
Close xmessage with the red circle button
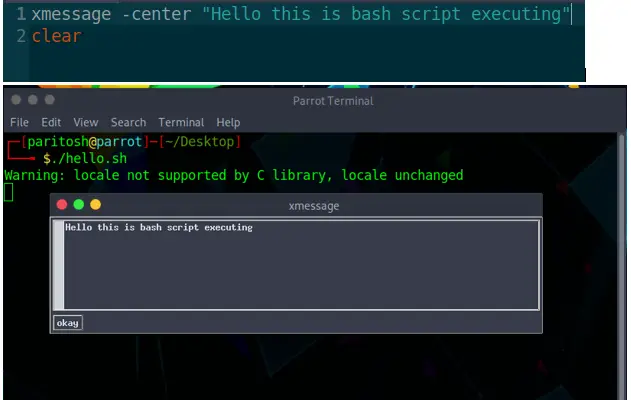click(62, 205)
